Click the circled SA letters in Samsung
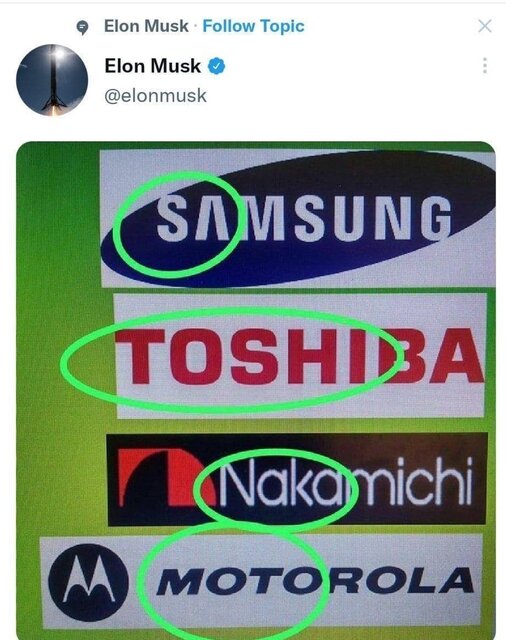Screen dimensions: 506x640 click(194, 218)
